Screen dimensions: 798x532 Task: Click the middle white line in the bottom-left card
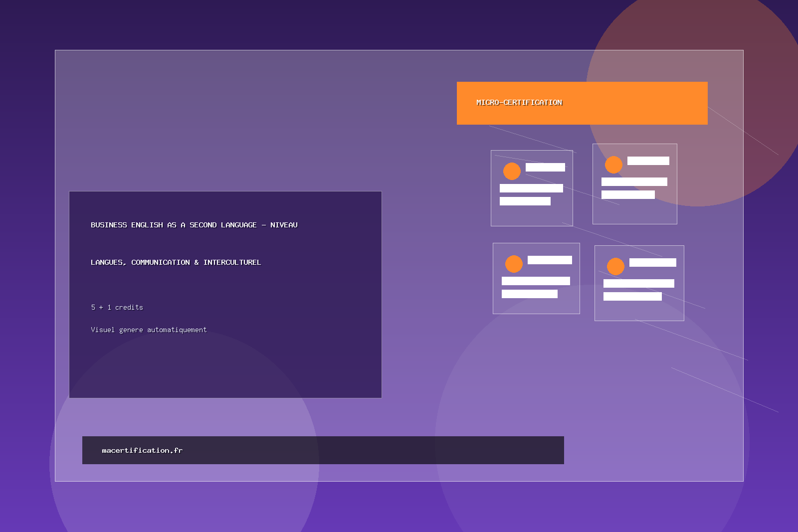pyautogui.click(x=536, y=281)
